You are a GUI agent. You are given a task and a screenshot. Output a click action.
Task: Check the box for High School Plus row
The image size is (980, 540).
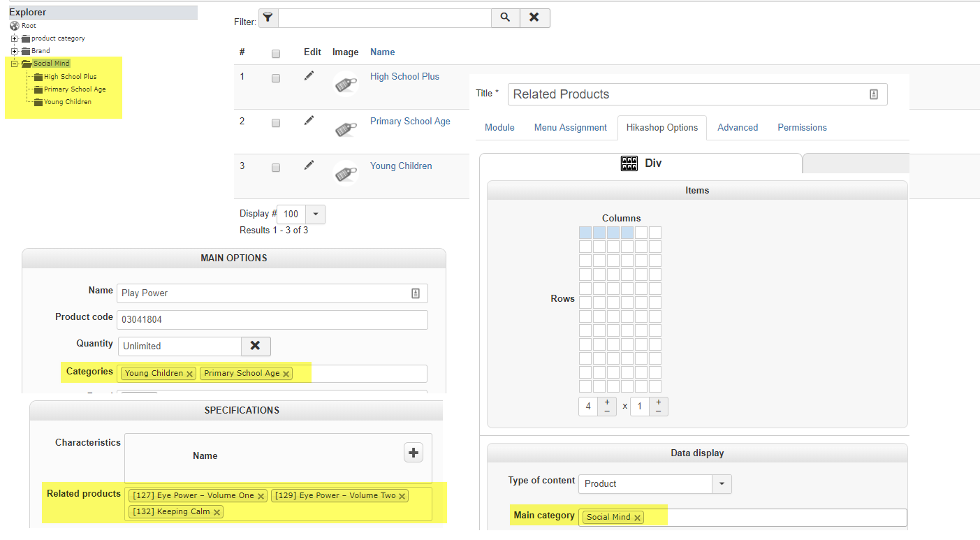point(276,78)
